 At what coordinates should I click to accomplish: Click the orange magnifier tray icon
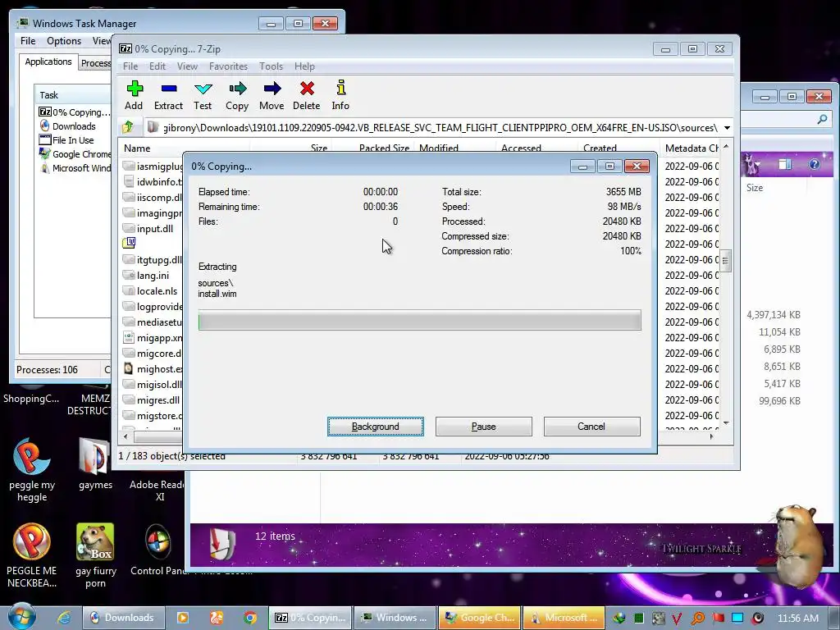[697, 619]
